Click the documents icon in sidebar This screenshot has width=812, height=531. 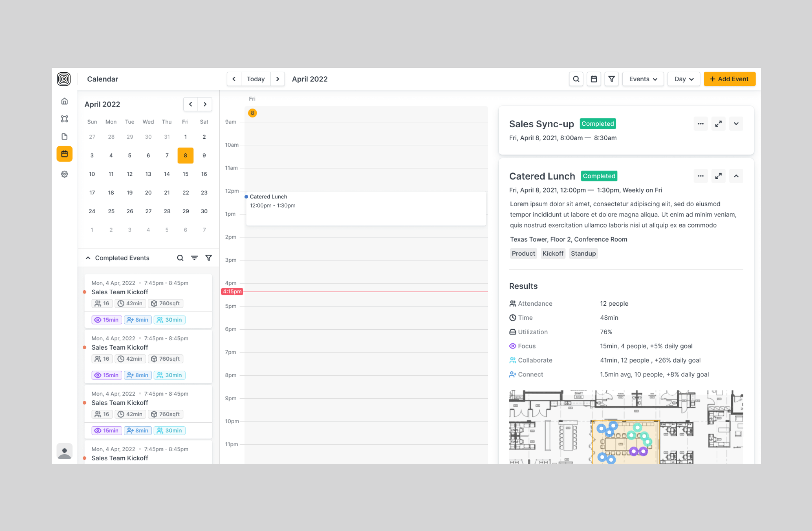pos(65,136)
